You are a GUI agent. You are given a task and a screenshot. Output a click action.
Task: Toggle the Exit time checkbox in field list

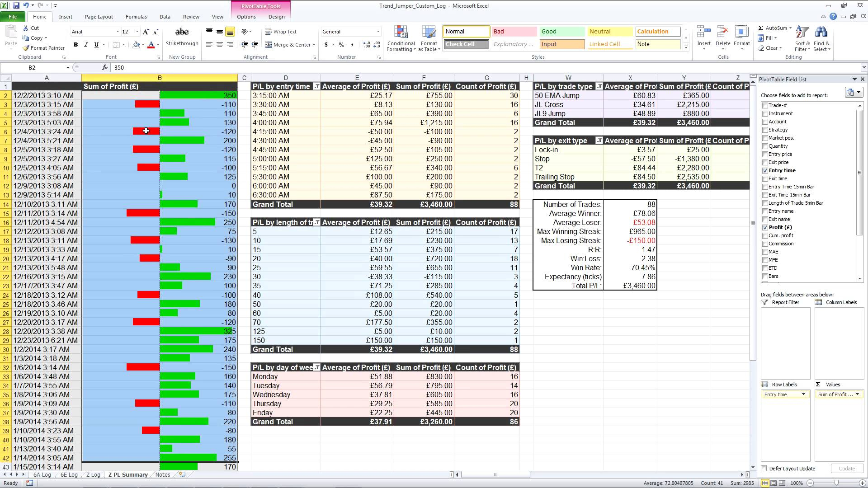pos(765,179)
